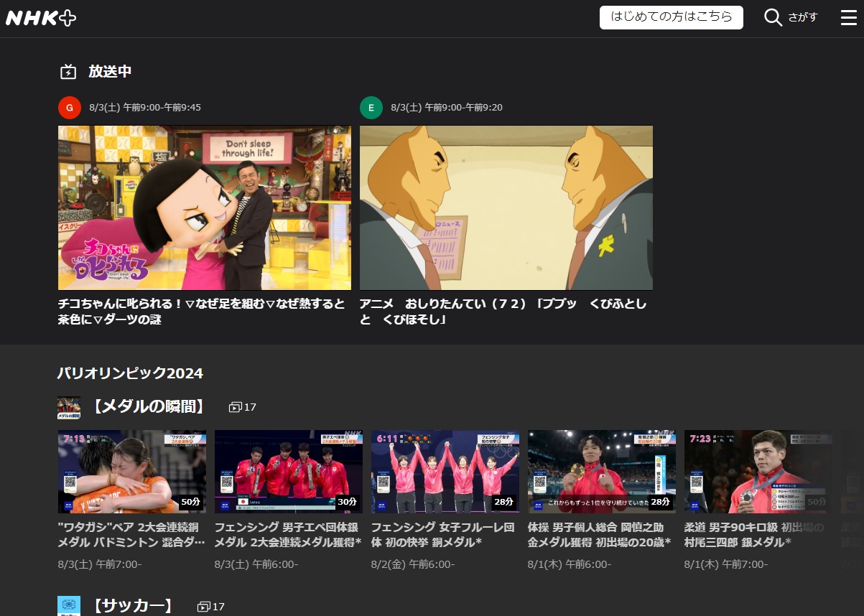Image resolution: width=864 pixels, height=616 pixels.
Task: Click the 8/3(土) 午前9:00-午前9:45 time text
Action: click(145, 108)
